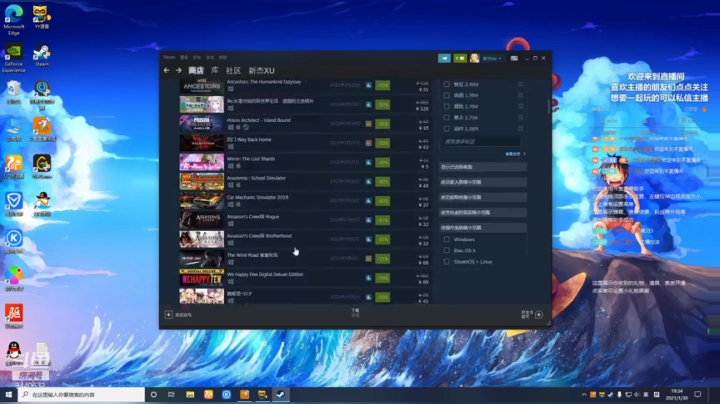Click the Windows Start button
720x404 pixels.
click(8, 394)
